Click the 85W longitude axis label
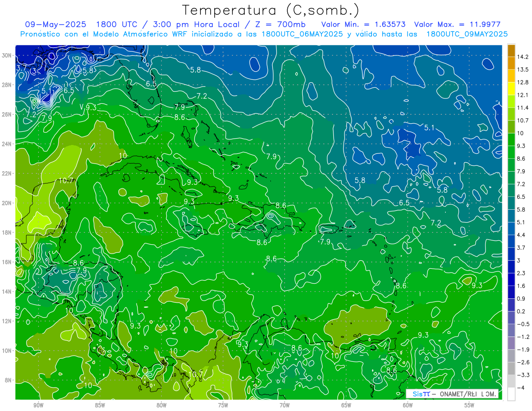 [x=100, y=405]
